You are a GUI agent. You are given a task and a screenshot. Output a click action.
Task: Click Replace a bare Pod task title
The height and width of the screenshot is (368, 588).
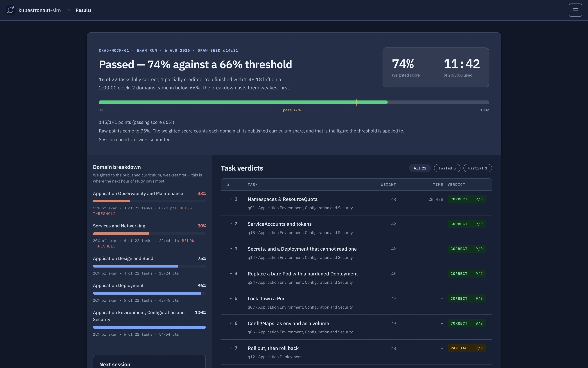[x=302, y=274]
